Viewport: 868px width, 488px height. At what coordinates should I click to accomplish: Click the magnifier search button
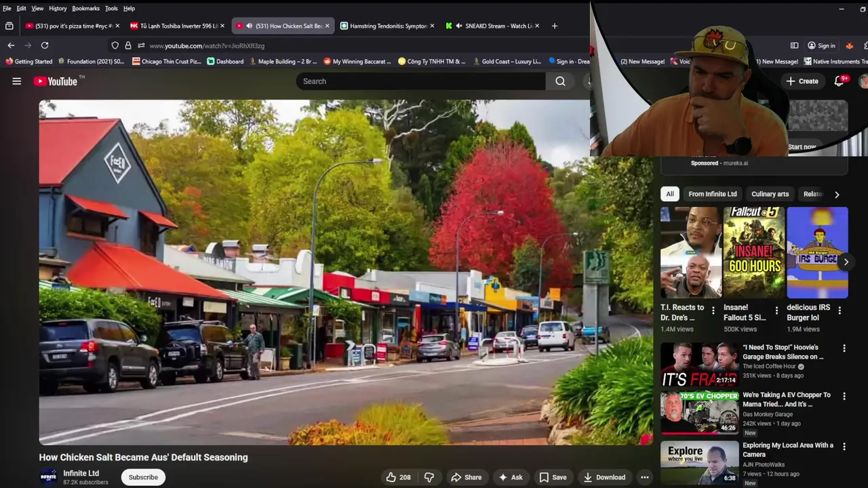coord(560,81)
